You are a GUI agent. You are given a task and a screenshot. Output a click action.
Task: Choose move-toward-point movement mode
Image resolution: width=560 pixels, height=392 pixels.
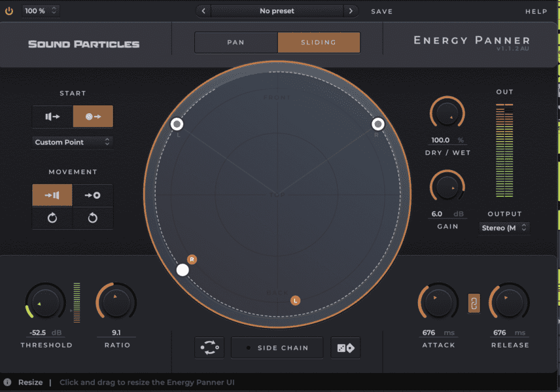tap(93, 195)
